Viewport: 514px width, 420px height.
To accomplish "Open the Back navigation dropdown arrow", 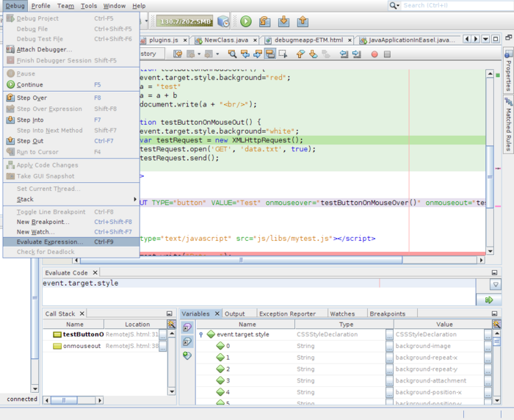I will [199, 54].
